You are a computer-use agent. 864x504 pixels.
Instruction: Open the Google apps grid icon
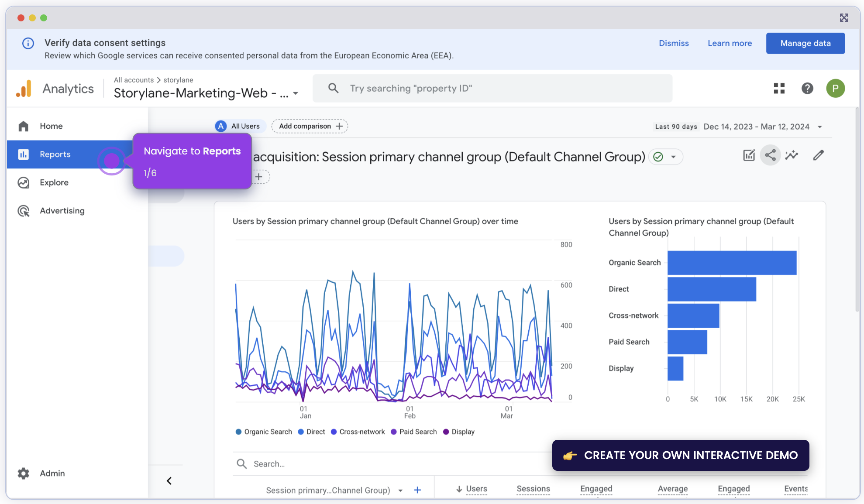779,88
